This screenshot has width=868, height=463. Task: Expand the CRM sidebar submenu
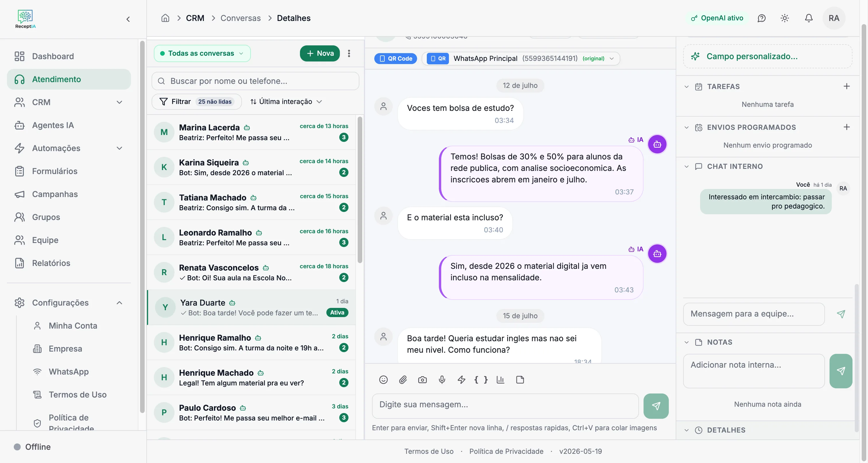point(119,102)
